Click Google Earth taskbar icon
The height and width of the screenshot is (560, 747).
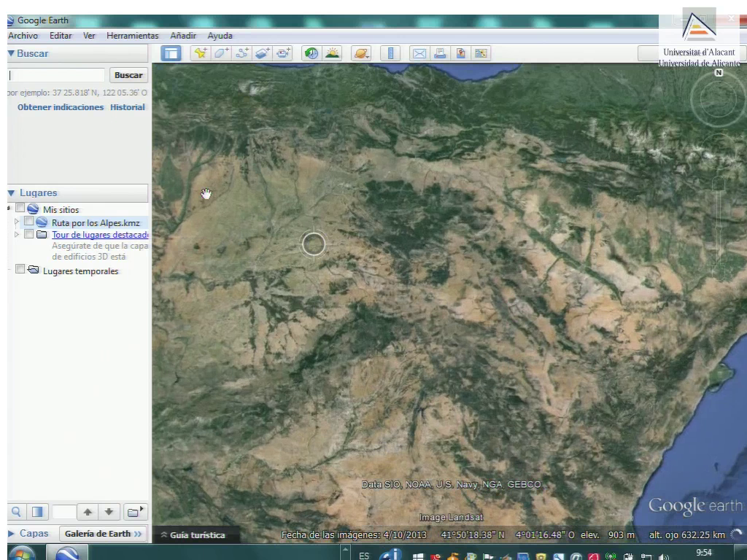(67, 554)
